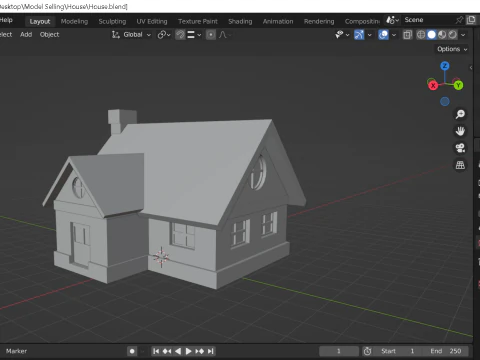The height and width of the screenshot is (360, 480).
Task: Open the Global transform orientation dropdown
Action: [x=137, y=35]
